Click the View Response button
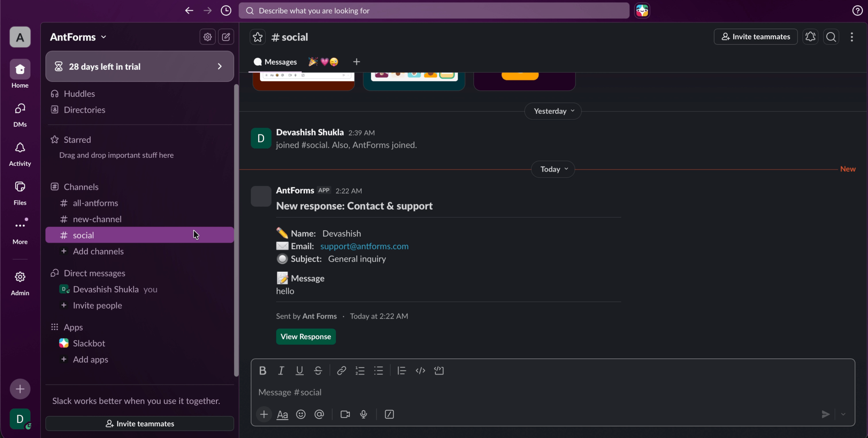The image size is (868, 438). pos(305,336)
